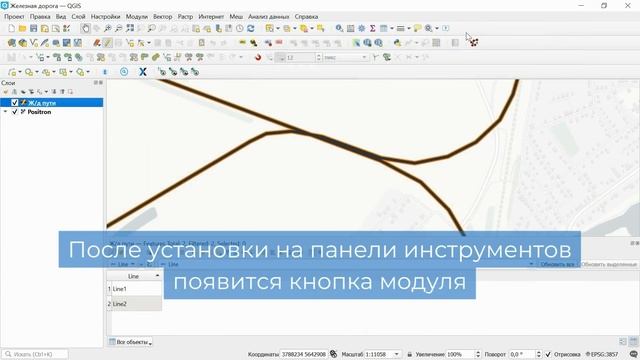
Task: Click the Open Project folder icon
Action: pos(22,28)
